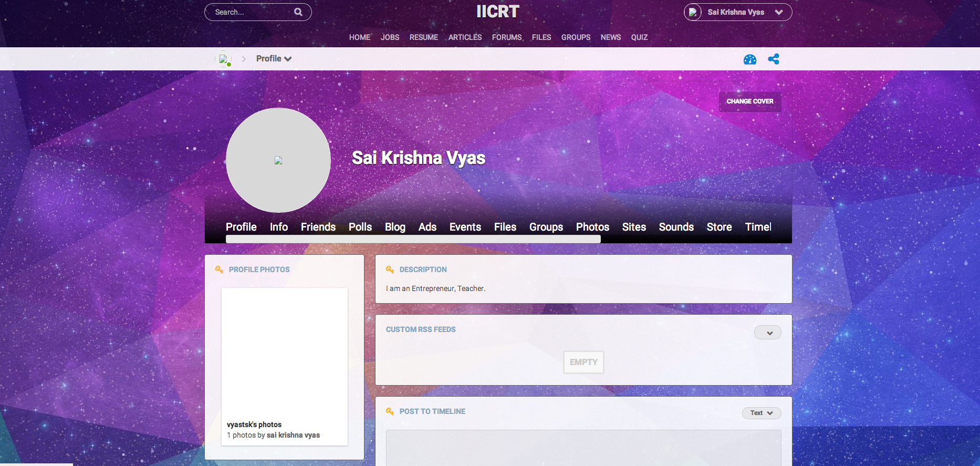Viewport: 980px width, 466px height.
Task: Click the POST TO TIMELINE heading
Action: pyautogui.click(x=432, y=411)
